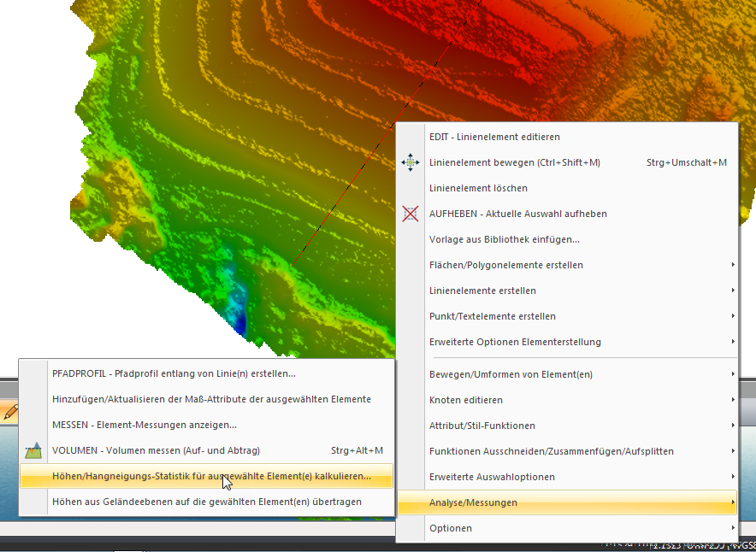Choose Höhen aus Geländeebenen übertragen entry

[x=206, y=502]
